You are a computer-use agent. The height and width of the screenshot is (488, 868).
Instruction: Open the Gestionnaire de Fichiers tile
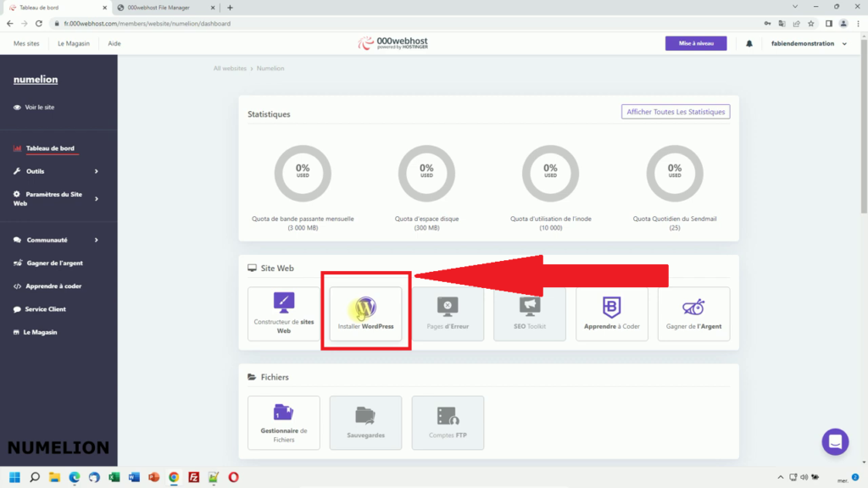pyautogui.click(x=283, y=423)
